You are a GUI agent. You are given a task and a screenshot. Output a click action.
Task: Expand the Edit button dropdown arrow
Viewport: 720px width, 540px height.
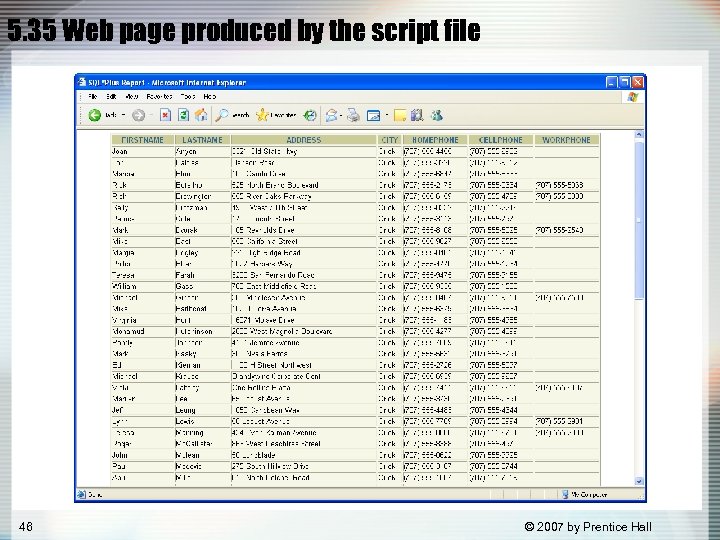[x=387, y=115]
